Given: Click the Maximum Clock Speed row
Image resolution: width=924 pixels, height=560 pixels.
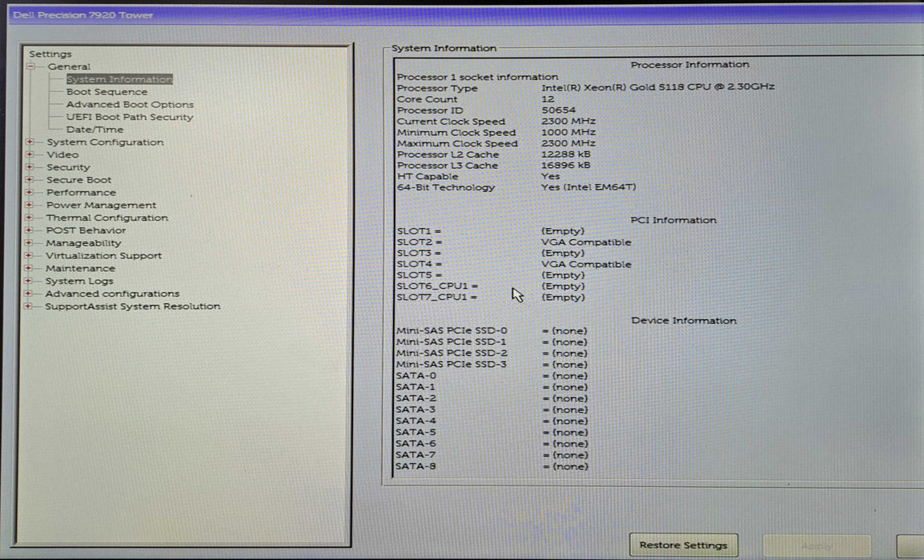Looking at the screenshot, I should click(x=496, y=143).
